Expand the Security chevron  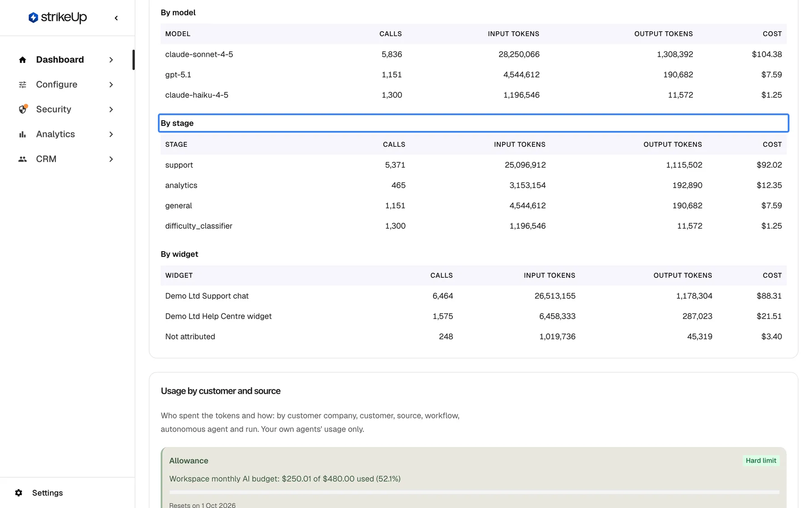111,109
